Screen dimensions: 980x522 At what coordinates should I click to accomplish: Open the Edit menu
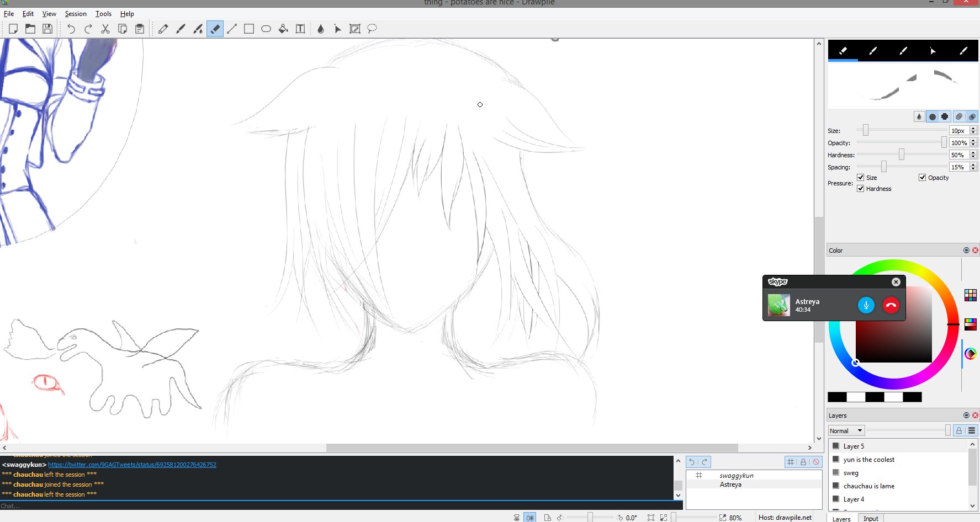(28, 14)
